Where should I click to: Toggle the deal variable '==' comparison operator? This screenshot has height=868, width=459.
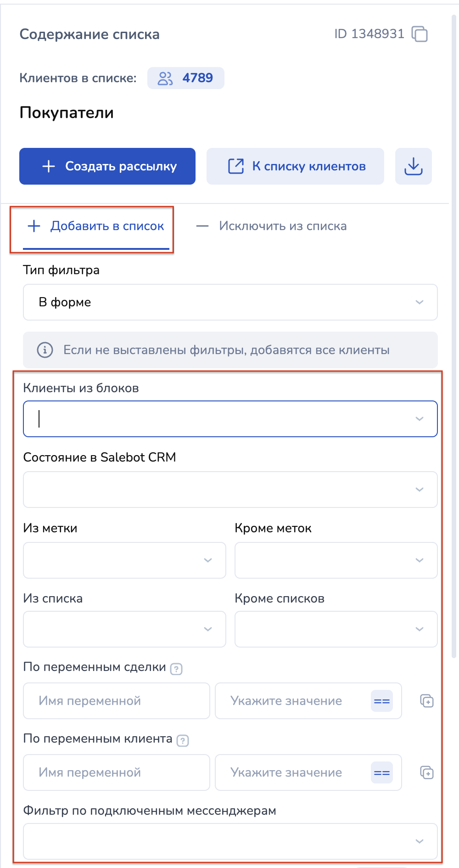coord(381,701)
